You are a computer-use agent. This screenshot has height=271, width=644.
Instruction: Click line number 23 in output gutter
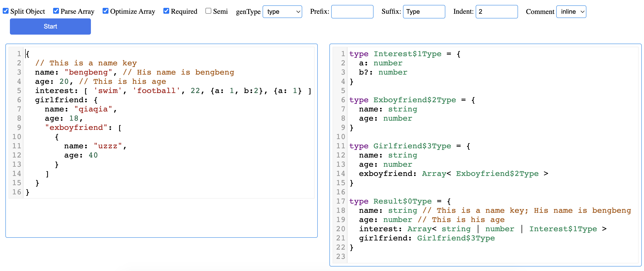coord(340,257)
